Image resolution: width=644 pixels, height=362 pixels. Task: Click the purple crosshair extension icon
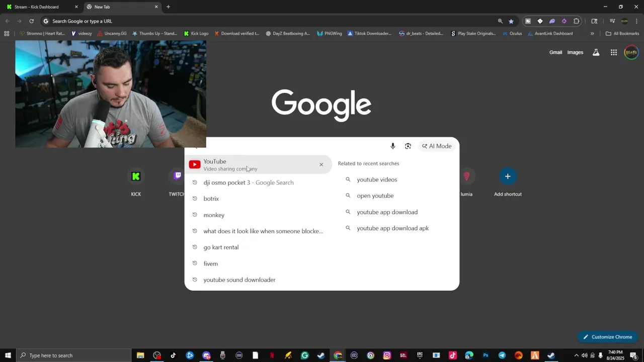tap(564, 21)
